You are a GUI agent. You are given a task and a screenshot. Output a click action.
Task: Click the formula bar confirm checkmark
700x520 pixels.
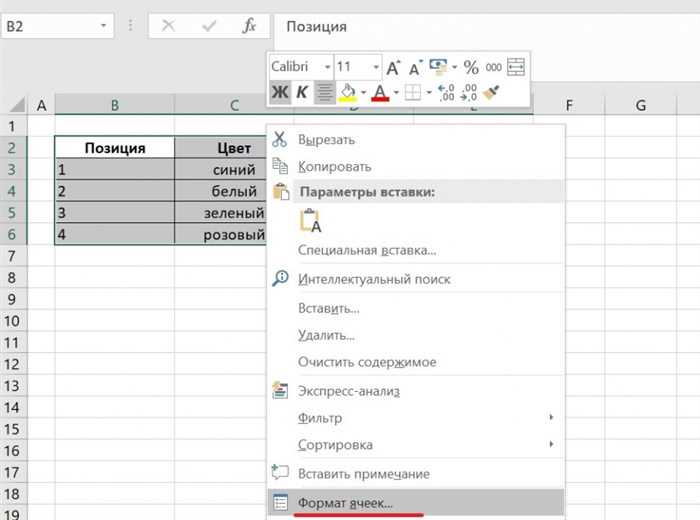coord(209,26)
